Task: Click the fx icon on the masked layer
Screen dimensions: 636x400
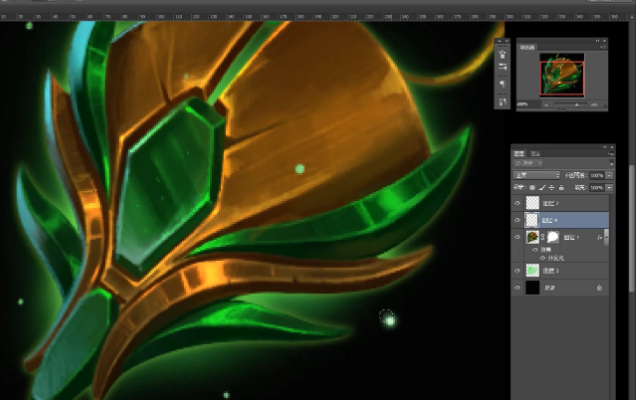Action: click(x=600, y=238)
